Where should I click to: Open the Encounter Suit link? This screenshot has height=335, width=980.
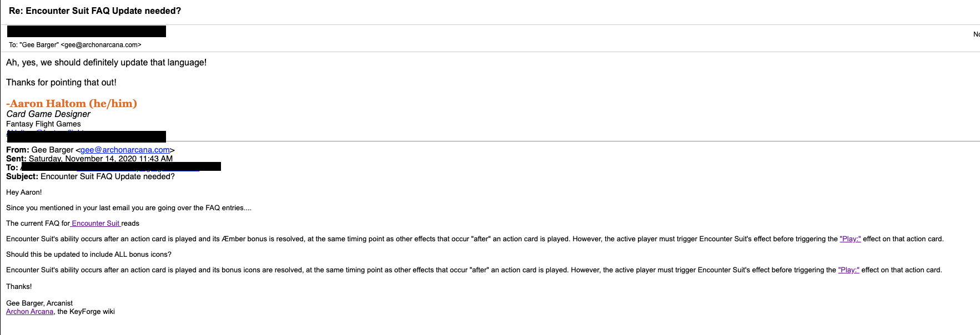point(96,224)
